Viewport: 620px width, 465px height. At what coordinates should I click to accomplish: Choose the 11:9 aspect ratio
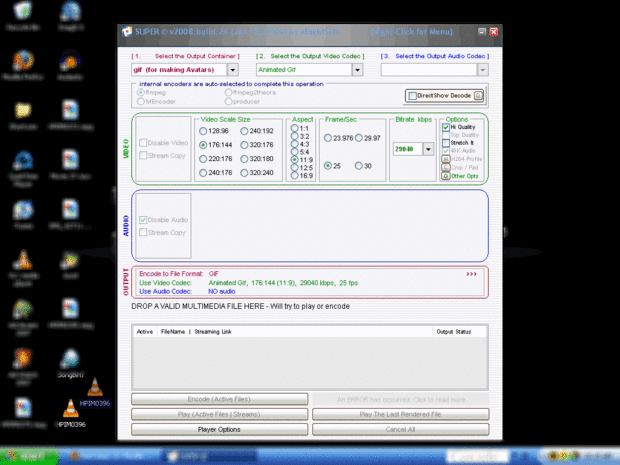click(294, 160)
